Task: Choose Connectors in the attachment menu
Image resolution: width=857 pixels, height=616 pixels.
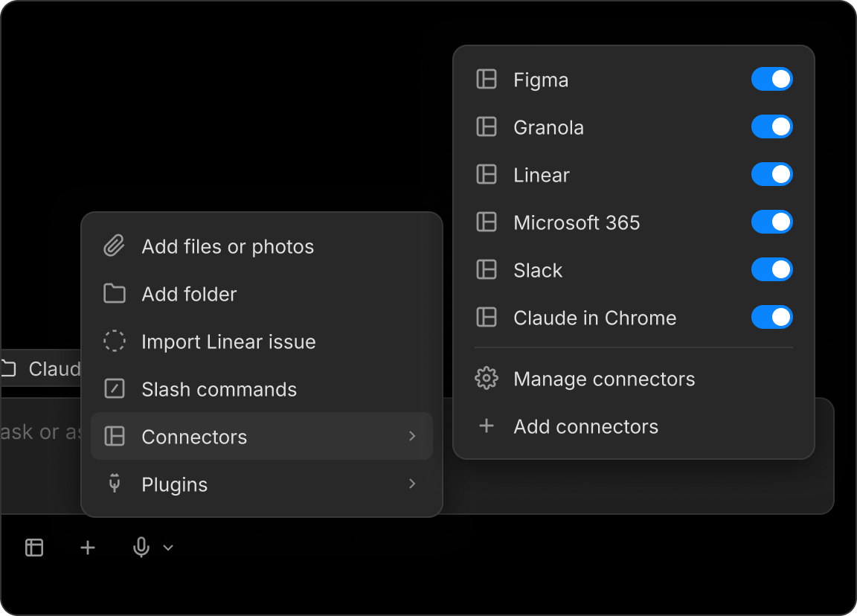Action: (x=194, y=436)
